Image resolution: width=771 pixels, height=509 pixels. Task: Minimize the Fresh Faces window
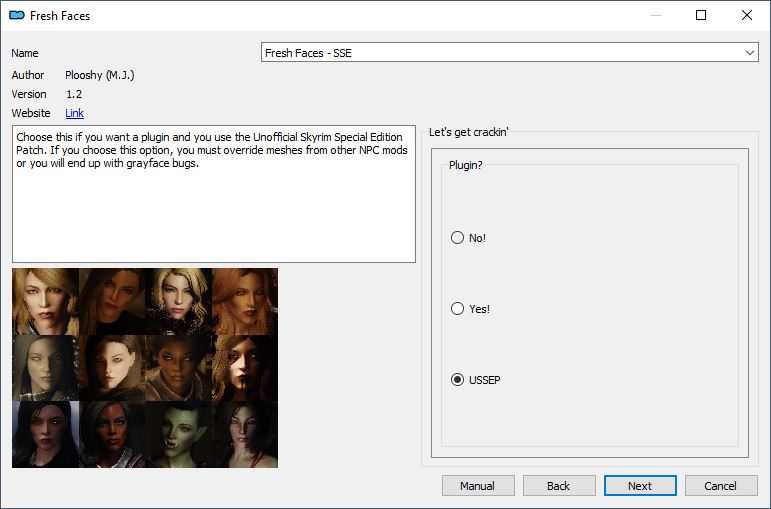click(655, 15)
